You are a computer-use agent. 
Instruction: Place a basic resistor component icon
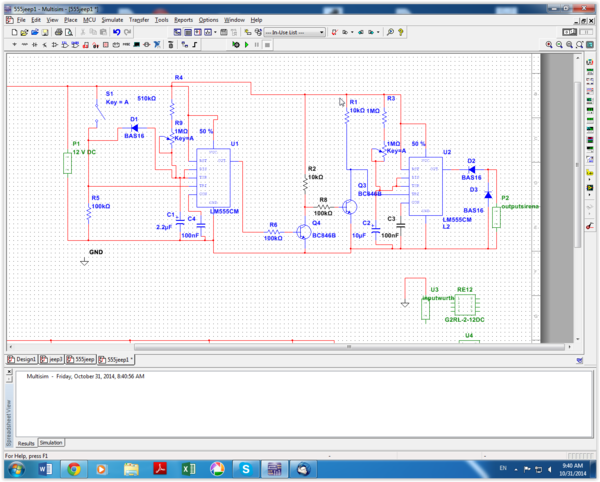[x=24, y=45]
